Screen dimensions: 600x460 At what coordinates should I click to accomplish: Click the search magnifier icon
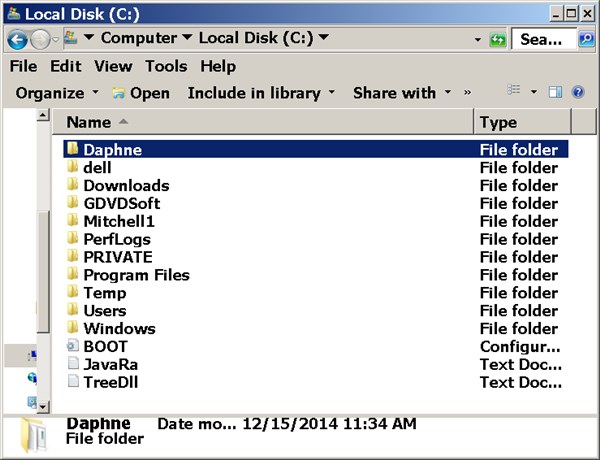point(588,39)
